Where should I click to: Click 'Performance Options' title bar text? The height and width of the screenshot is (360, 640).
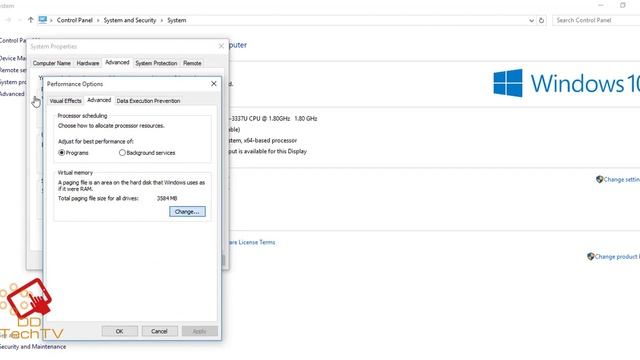tap(75, 84)
